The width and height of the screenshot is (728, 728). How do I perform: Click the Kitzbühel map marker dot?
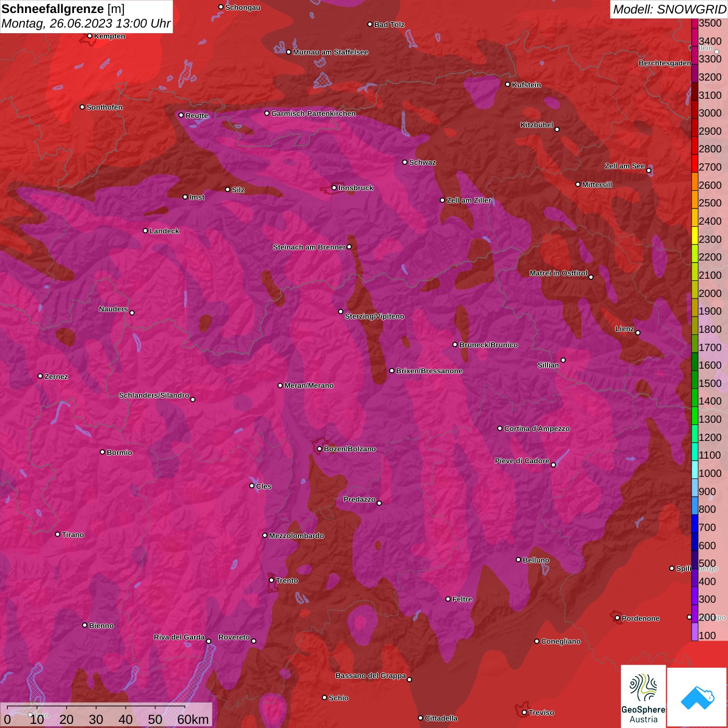click(x=557, y=129)
